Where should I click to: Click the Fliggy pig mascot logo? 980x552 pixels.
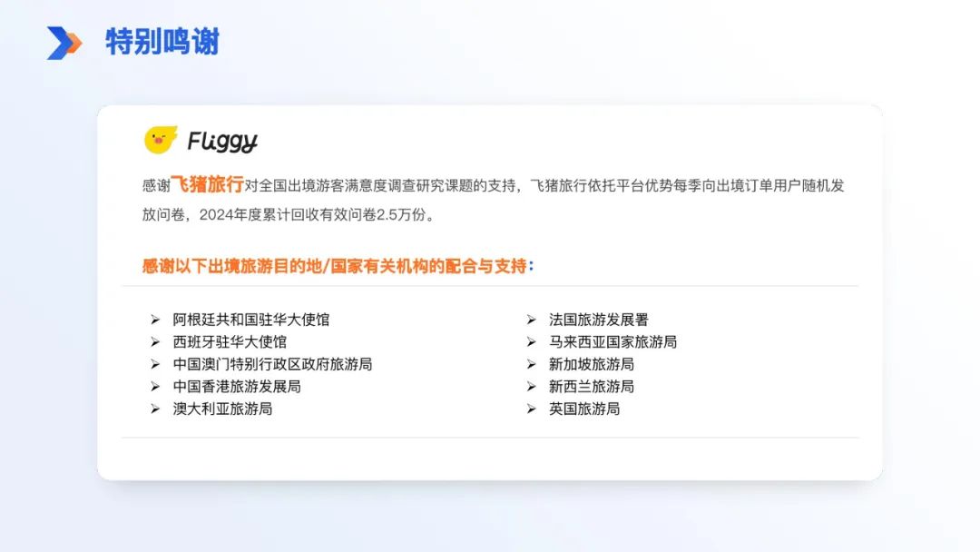point(161,140)
